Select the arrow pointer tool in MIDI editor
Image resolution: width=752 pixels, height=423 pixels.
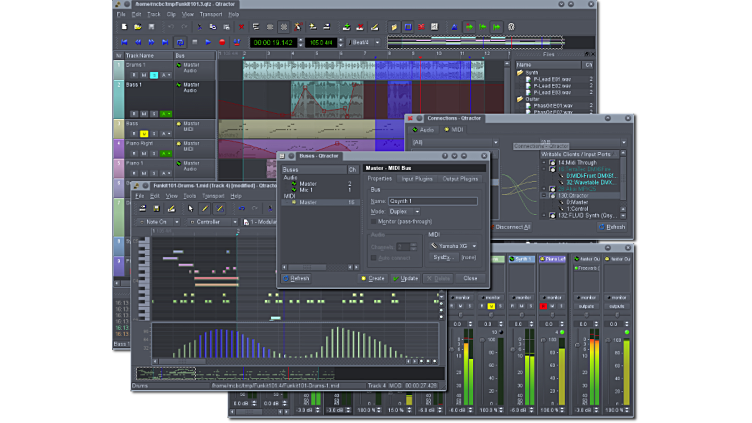tap(190, 208)
